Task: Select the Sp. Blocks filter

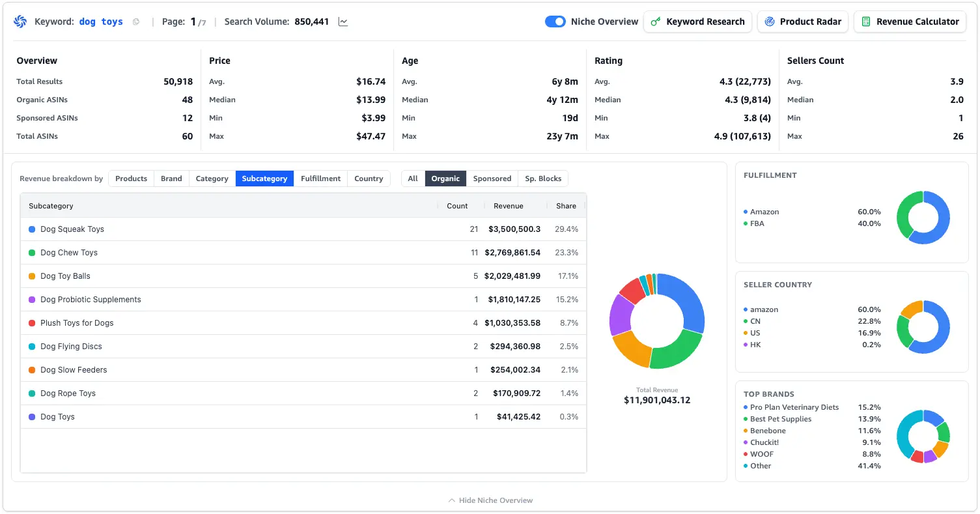Action: tap(543, 178)
